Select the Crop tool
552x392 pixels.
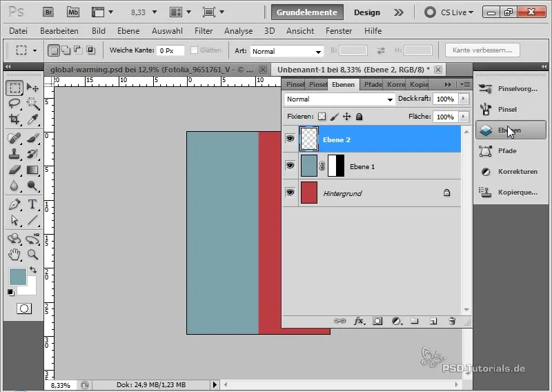(x=14, y=119)
